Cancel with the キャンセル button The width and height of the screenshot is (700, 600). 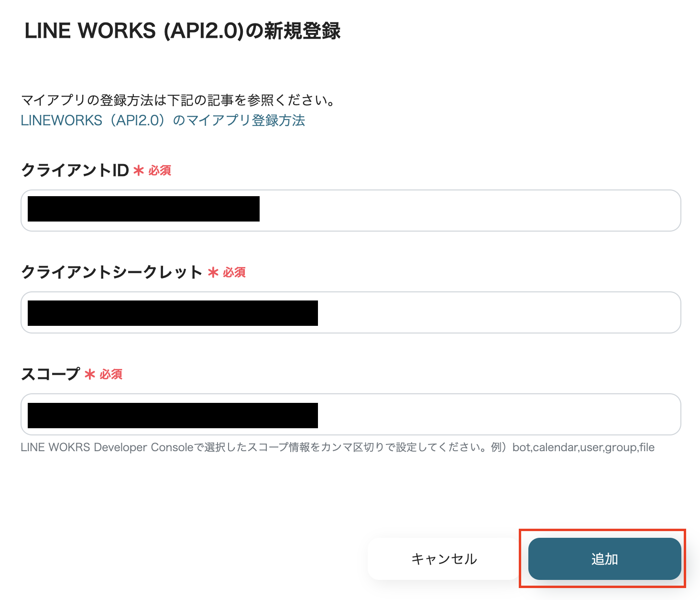point(444,559)
